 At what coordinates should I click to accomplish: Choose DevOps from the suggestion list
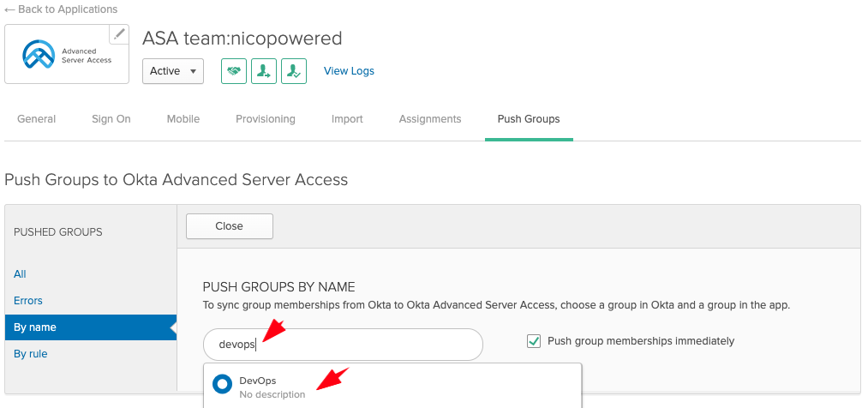point(258,381)
